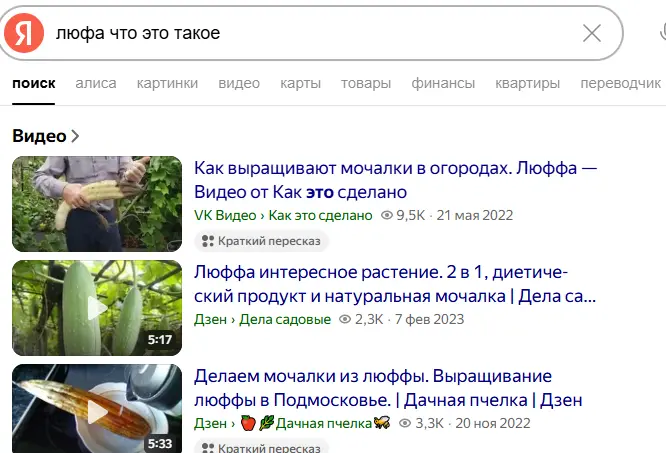The image size is (666, 453).
Task: Play the 5:33 luffa sponge video
Action: click(x=97, y=408)
